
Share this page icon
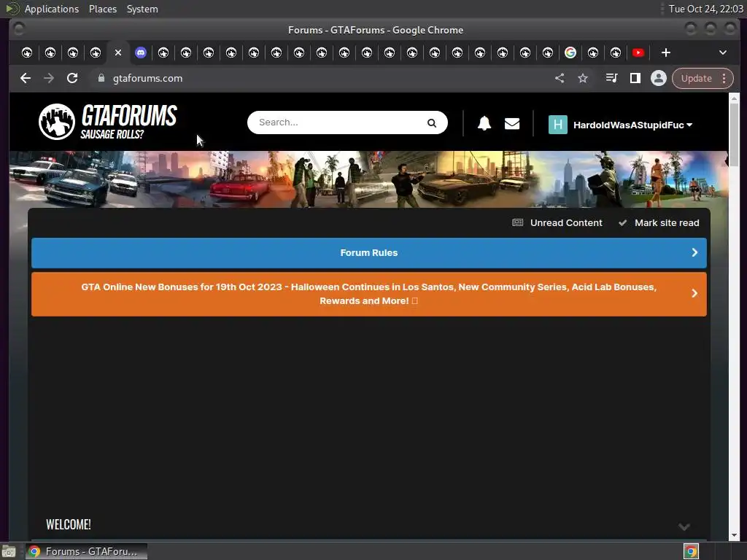pos(560,78)
